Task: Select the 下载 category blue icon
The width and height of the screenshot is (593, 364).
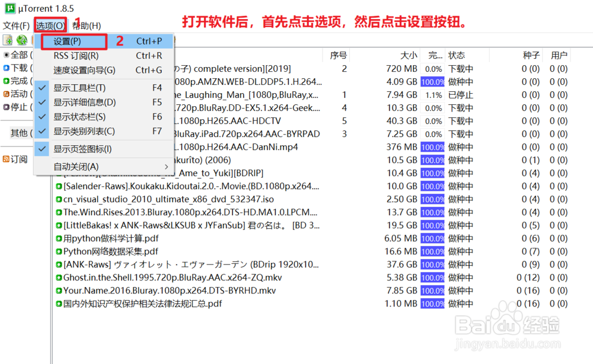Action: (x=6, y=68)
